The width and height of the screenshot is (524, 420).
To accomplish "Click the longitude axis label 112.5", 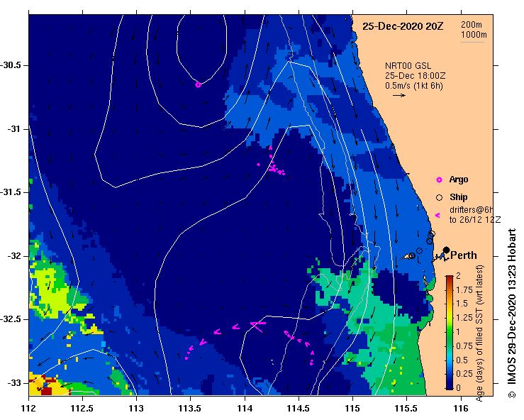I will (x=82, y=409).
